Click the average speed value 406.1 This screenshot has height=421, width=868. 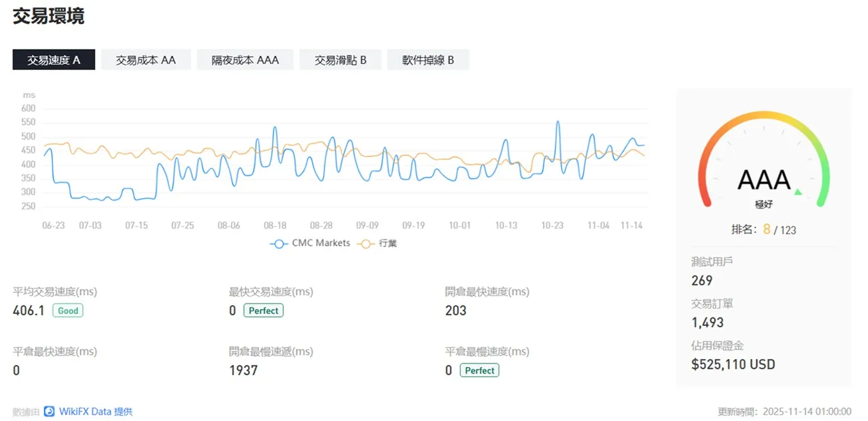[x=29, y=311]
